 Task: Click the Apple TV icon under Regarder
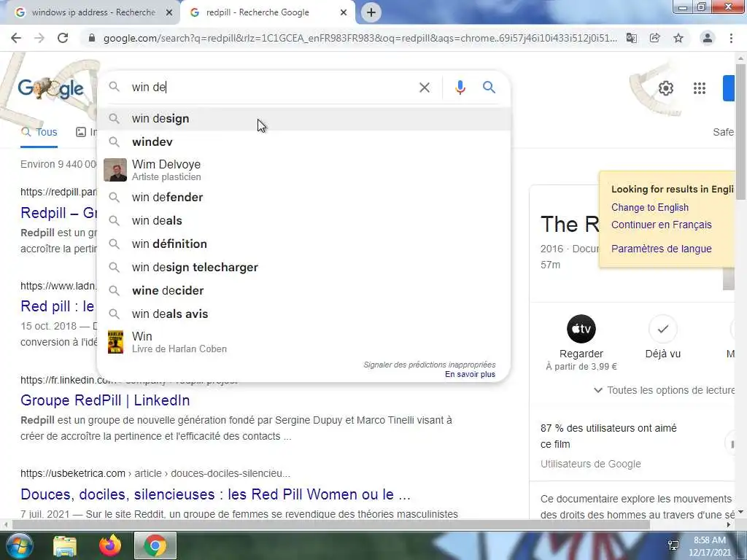tap(581, 329)
